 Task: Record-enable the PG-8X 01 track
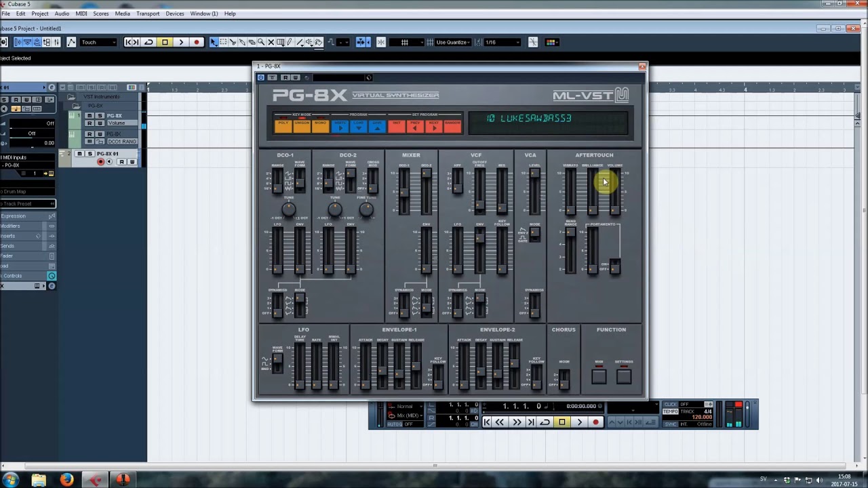coord(101,162)
